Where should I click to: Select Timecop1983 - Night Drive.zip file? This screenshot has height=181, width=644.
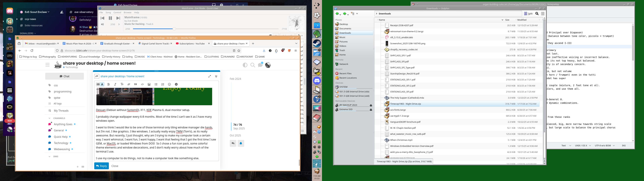(405, 104)
